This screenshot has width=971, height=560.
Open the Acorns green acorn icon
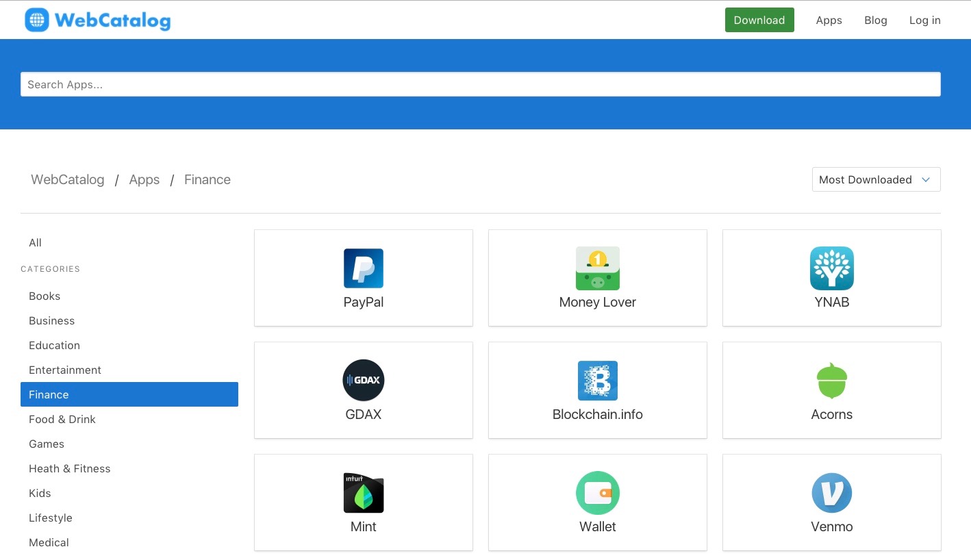pos(832,381)
